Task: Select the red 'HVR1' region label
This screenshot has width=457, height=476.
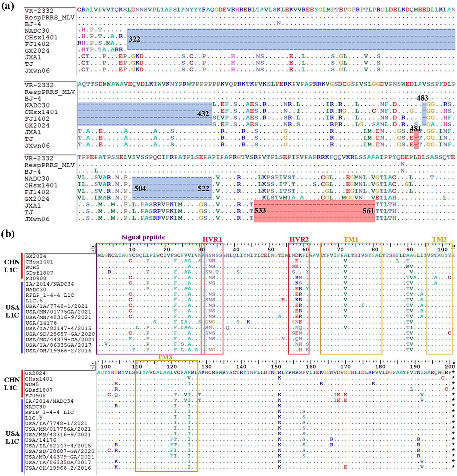Action: [x=212, y=240]
